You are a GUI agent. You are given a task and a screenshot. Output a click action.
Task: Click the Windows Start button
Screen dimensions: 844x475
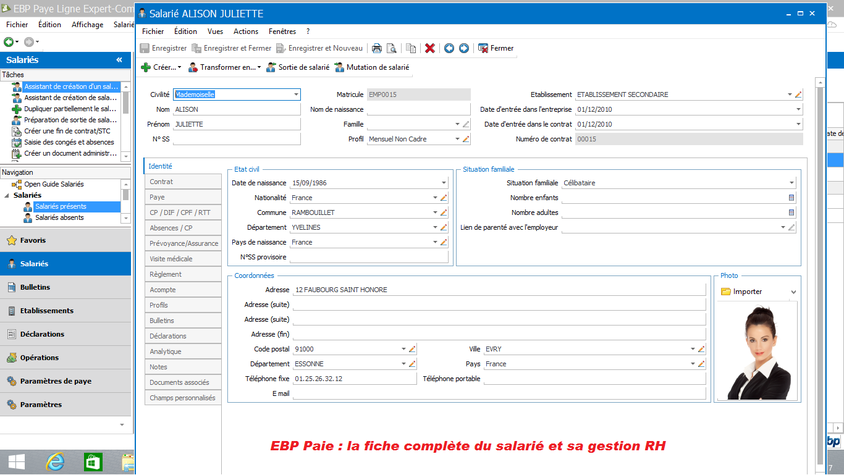point(16,462)
